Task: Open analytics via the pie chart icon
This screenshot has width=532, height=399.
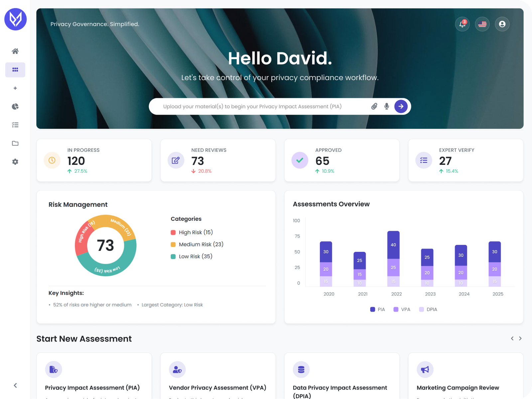Action: click(15, 106)
